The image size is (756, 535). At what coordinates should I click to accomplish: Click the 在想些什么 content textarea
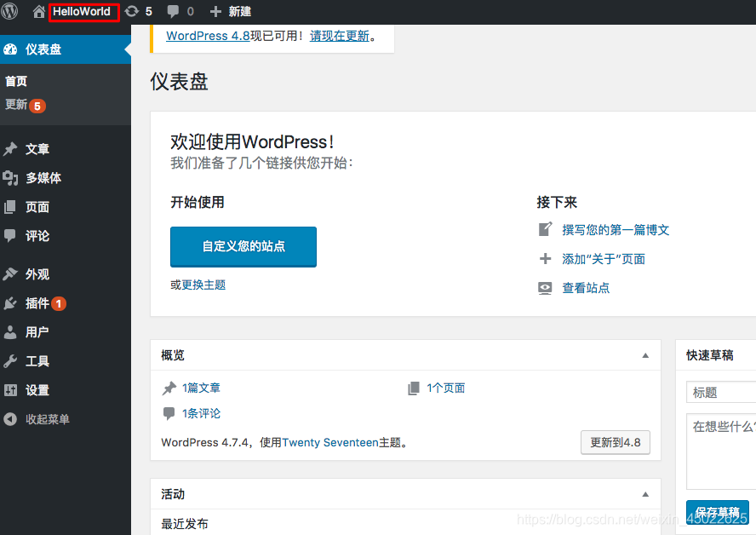(721, 452)
